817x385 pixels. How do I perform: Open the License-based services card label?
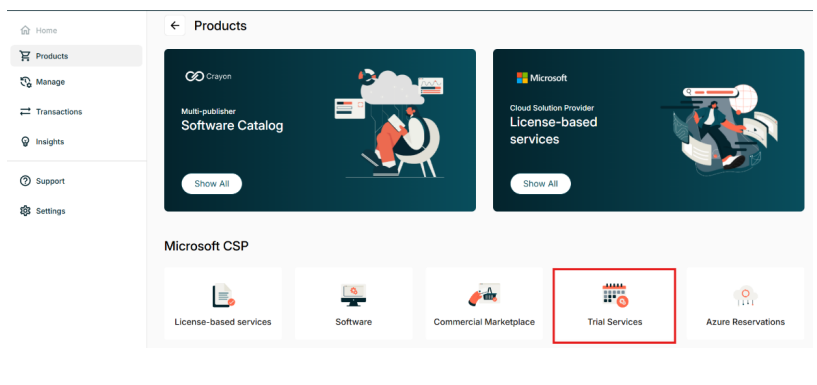pos(223,322)
